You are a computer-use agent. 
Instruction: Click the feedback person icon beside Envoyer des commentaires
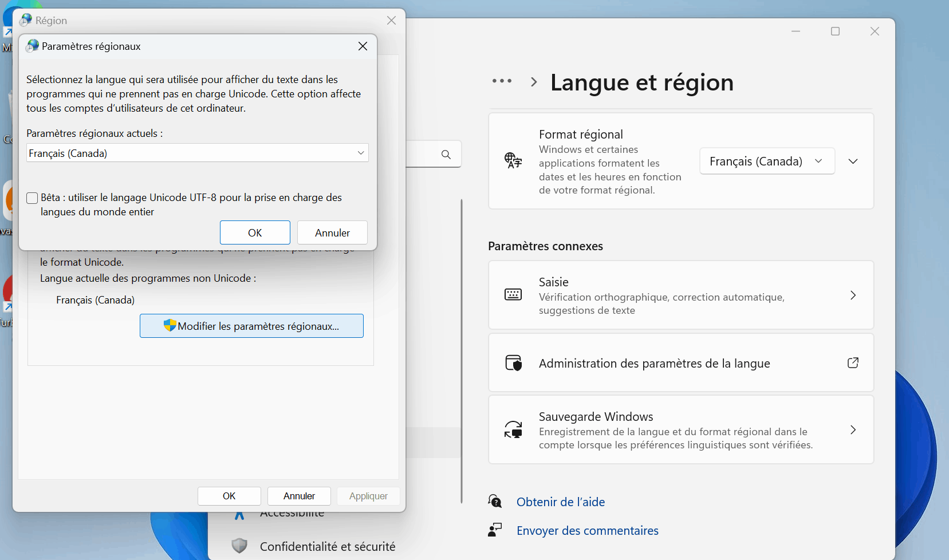tap(495, 530)
